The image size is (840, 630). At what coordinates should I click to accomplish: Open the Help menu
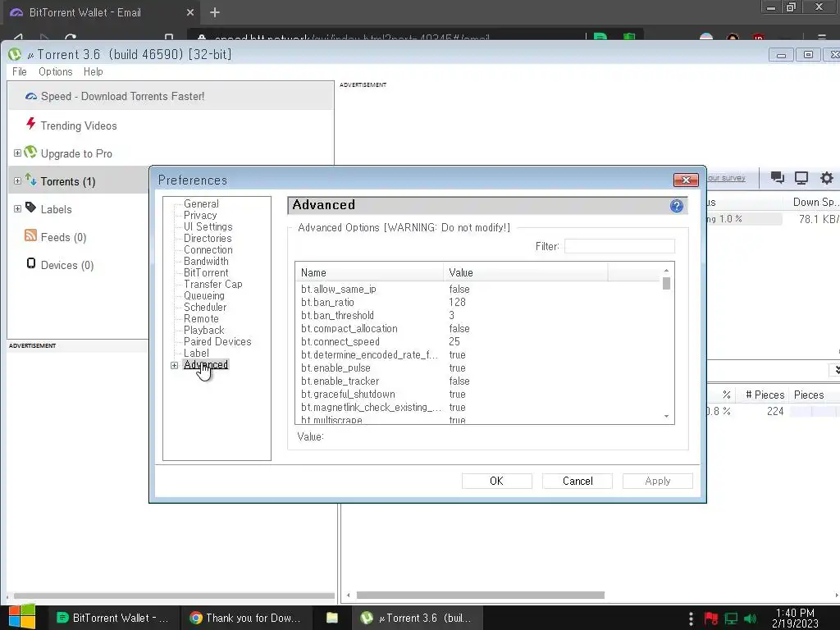[x=94, y=72]
